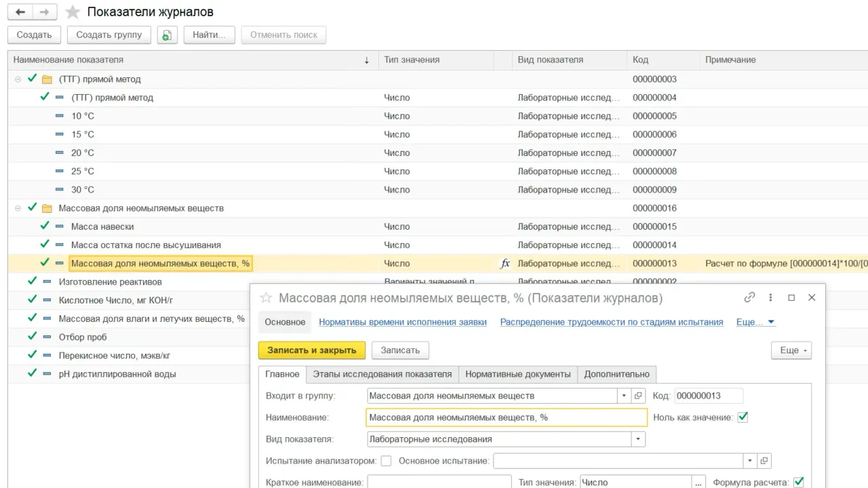Open the Входит в группу dropdown list
The width and height of the screenshot is (868, 488).
[x=624, y=396]
